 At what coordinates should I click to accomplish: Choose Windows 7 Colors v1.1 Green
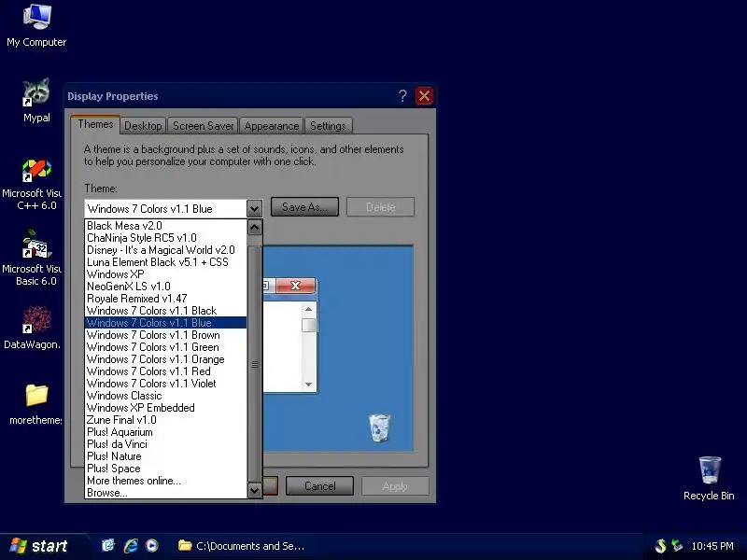[165, 347]
